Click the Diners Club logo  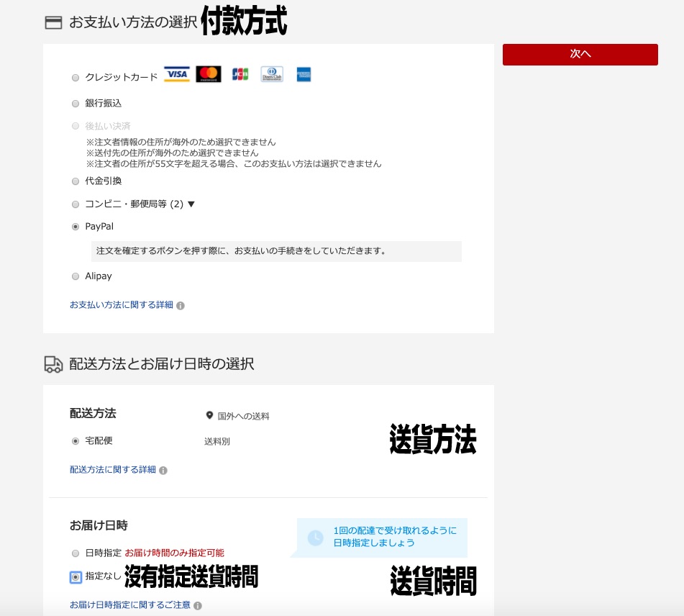(x=272, y=74)
